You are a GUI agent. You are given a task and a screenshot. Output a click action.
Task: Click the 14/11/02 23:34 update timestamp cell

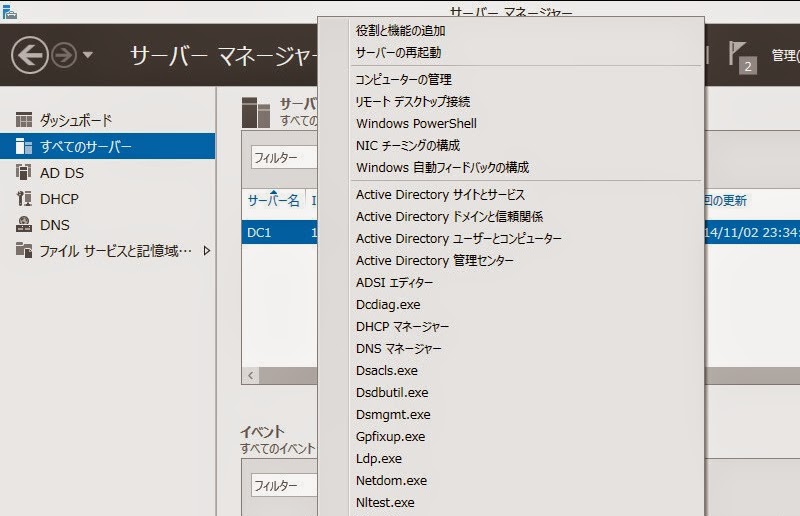[752, 233]
